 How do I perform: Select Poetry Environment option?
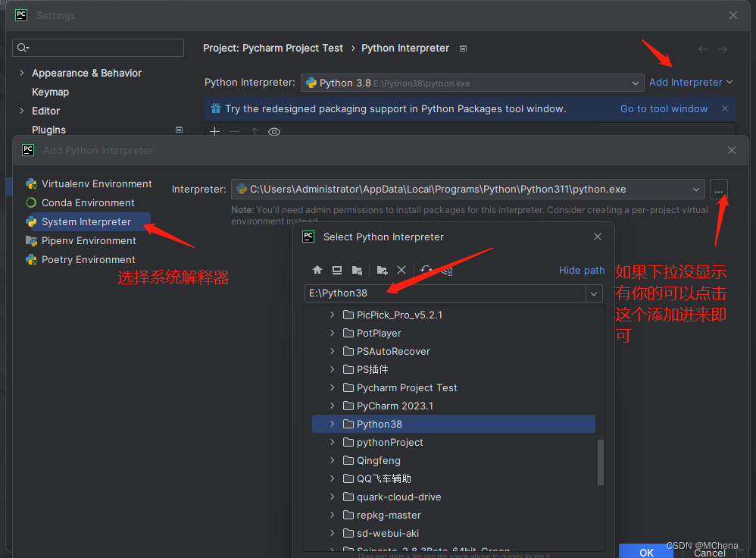coord(88,260)
